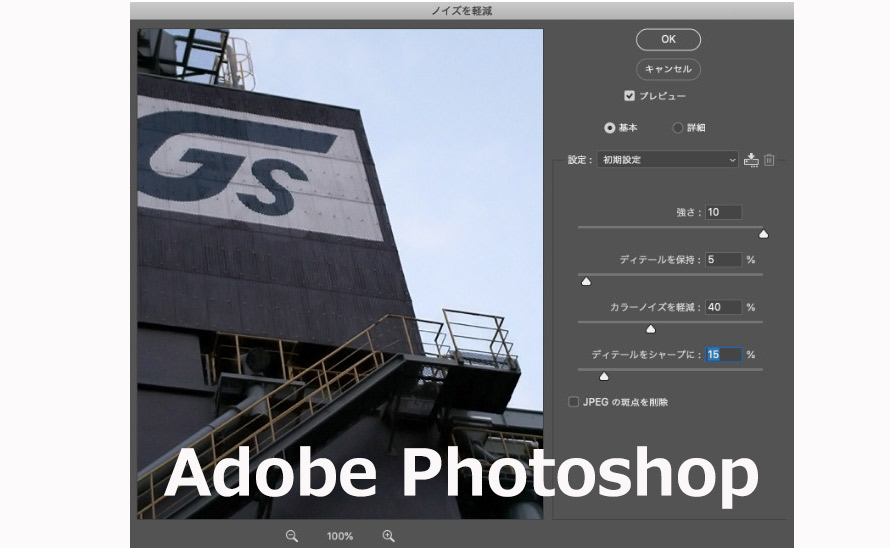Click the カラーノイズを軽減 slider handle
The width and height of the screenshot is (890, 548).
[x=651, y=328]
